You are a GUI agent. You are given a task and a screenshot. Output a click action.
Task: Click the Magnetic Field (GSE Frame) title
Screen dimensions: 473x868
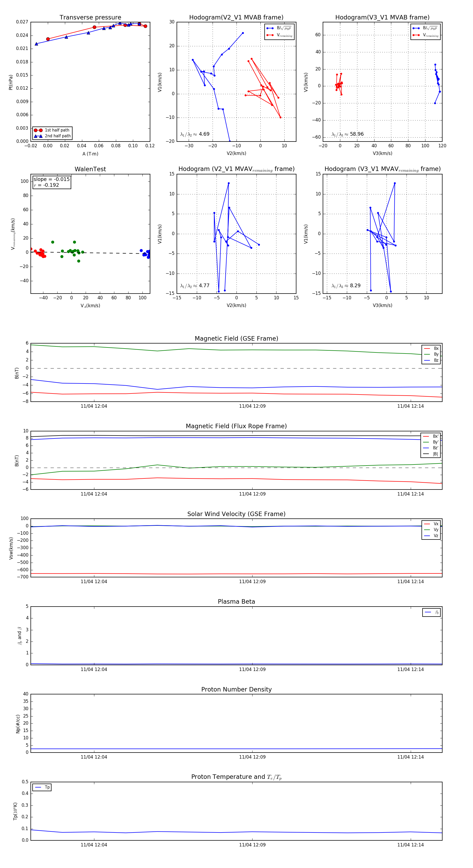(x=236, y=339)
